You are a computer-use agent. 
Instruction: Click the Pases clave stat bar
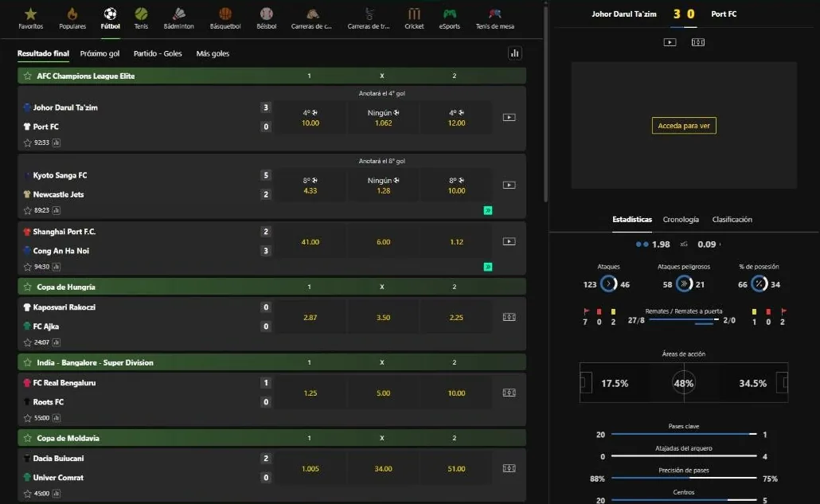(684, 434)
